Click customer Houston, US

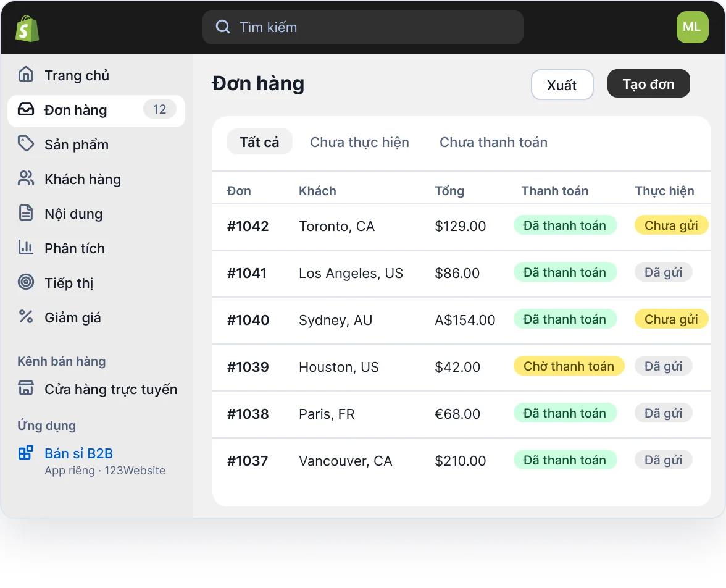339,367
